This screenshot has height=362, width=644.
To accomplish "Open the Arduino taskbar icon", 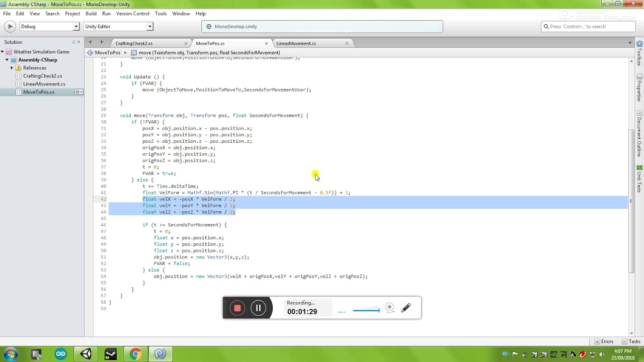I will [x=61, y=354].
